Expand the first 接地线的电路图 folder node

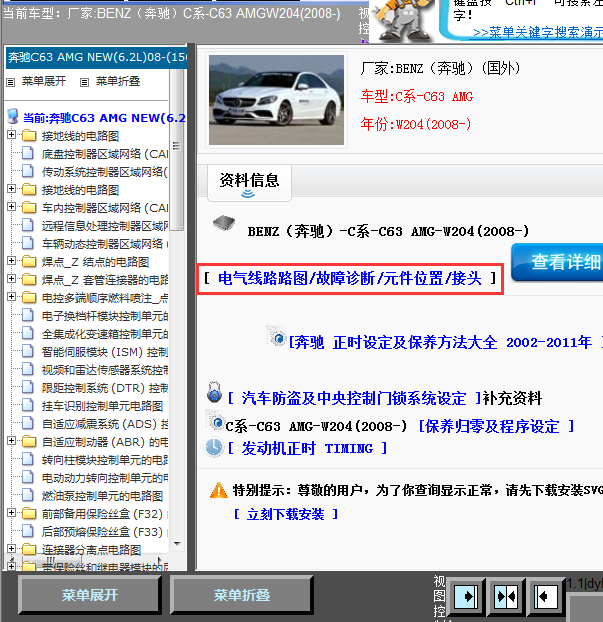pyautogui.click(x=12, y=135)
